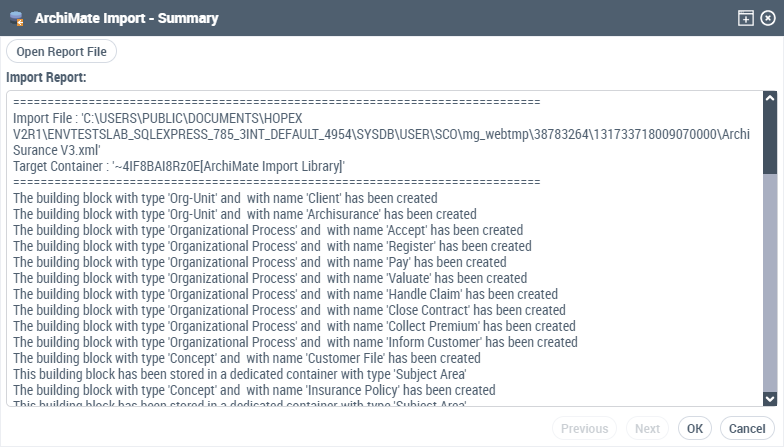Image resolution: width=784 pixels, height=447 pixels.
Task: Click the Target Container line in the report
Action: [178, 166]
